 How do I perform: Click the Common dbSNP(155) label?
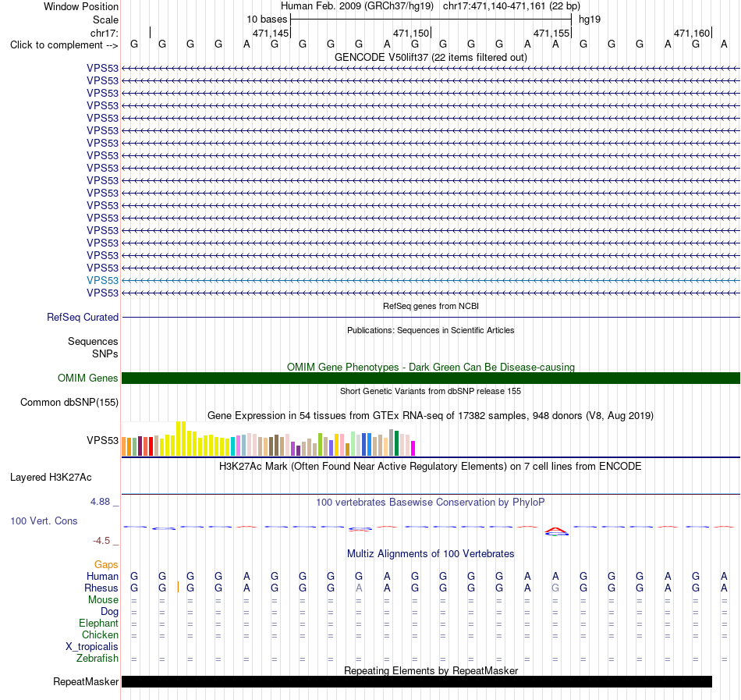point(69,402)
